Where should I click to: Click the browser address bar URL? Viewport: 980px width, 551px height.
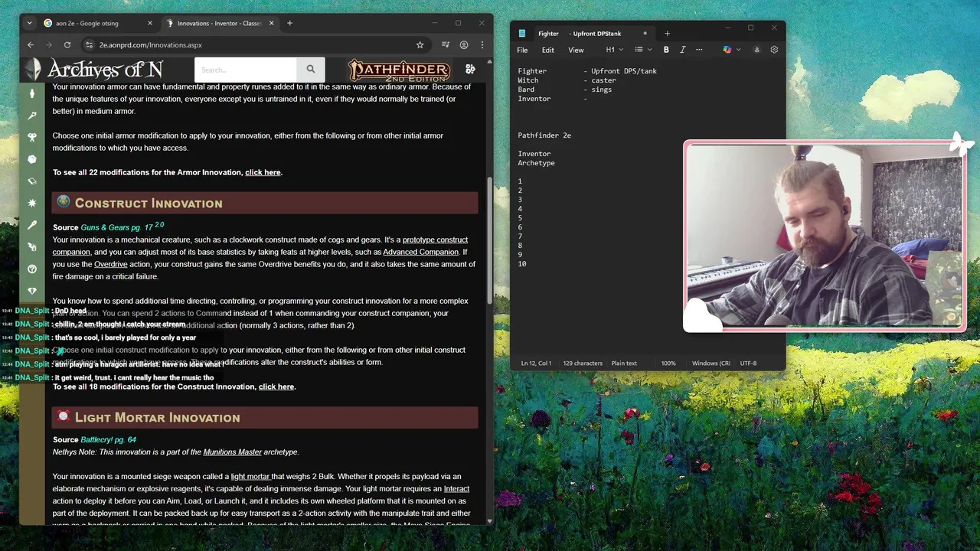coord(151,45)
